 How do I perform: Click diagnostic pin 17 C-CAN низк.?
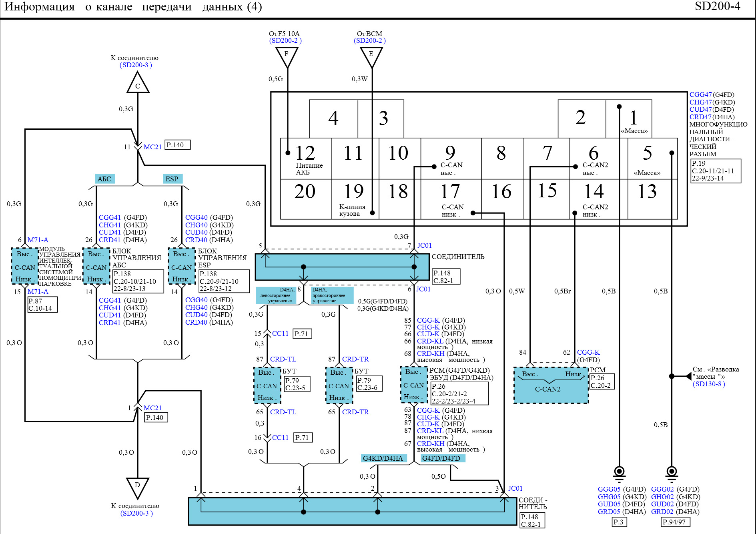[x=451, y=199]
